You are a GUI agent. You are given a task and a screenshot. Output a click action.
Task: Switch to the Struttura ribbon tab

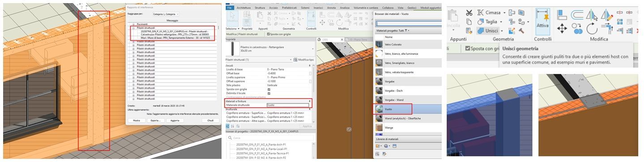click(x=260, y=8)
